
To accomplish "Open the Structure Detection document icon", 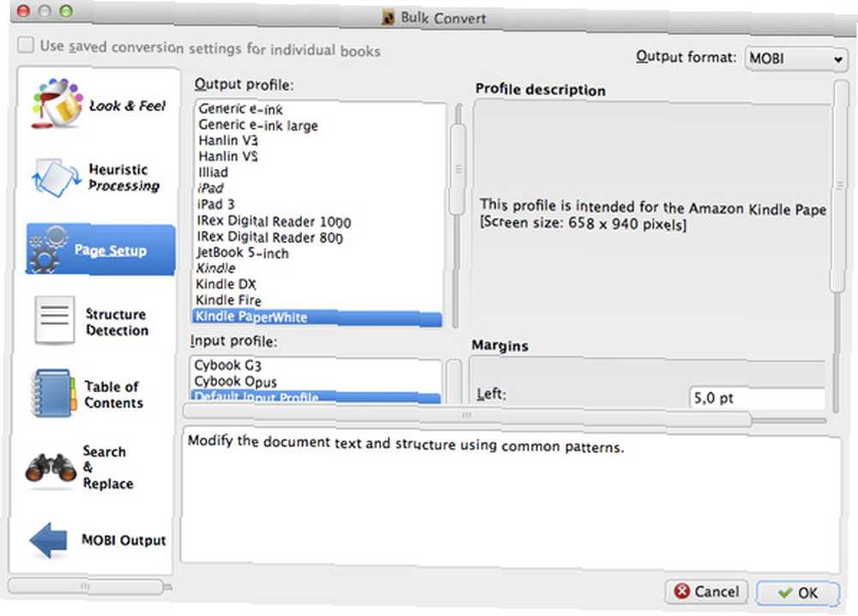I will click(54, 320).
